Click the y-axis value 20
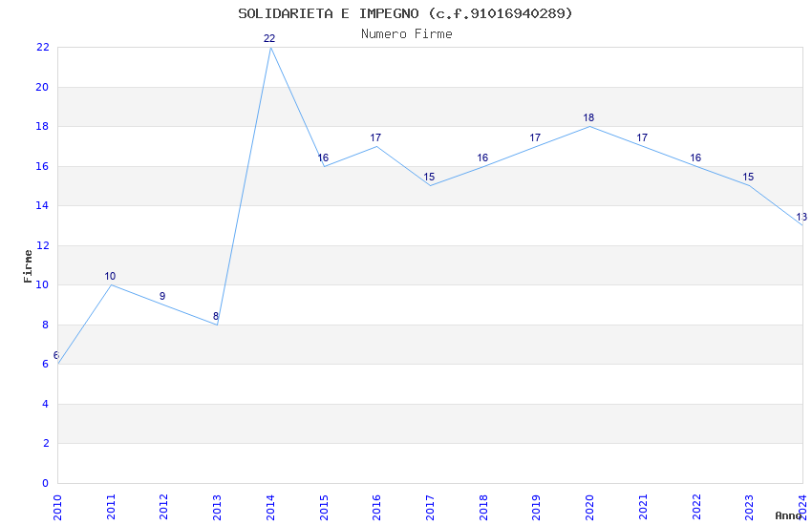 42,87
